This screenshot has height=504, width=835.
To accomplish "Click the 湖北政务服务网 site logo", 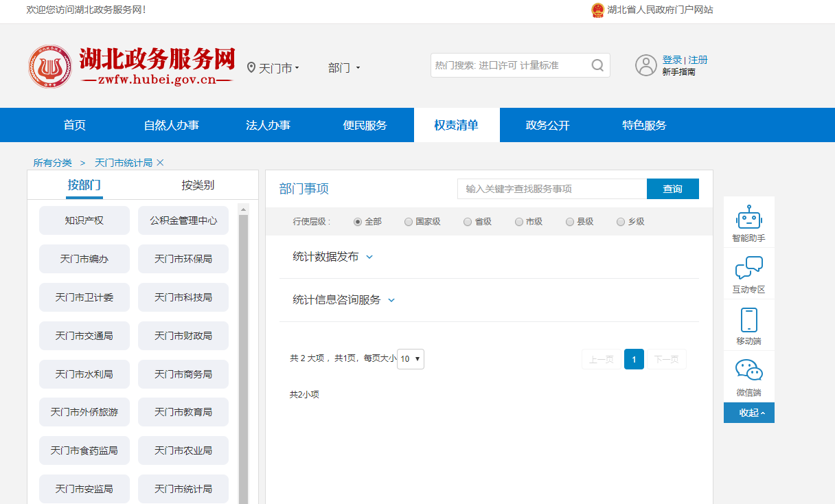I will click(130, 67).
